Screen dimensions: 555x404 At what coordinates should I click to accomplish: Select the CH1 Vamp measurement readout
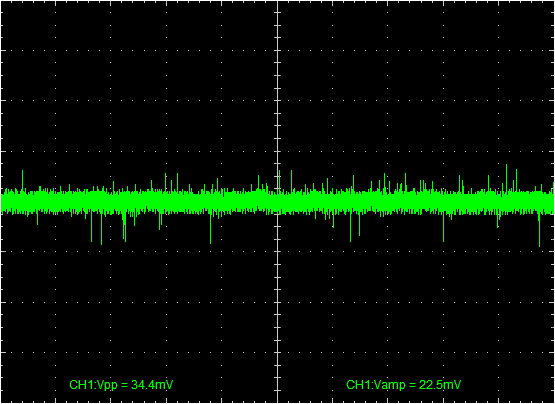coord(404,385)
